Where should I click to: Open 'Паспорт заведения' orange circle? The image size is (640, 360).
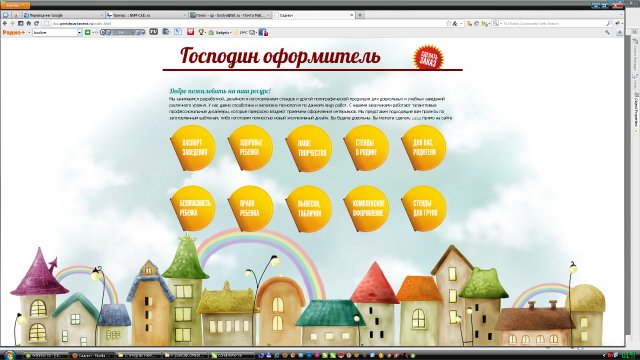[193, 148]
